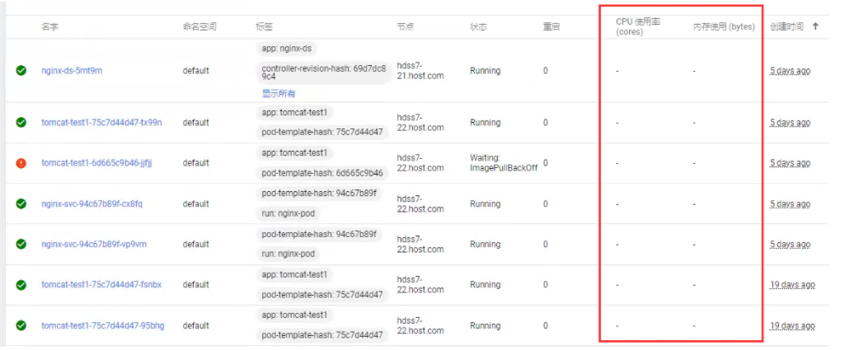Image resolution: width=868 pixels, height=350 pixels.
Task: Click the app: nginx-ds label chip
Action: coord(287,48)
